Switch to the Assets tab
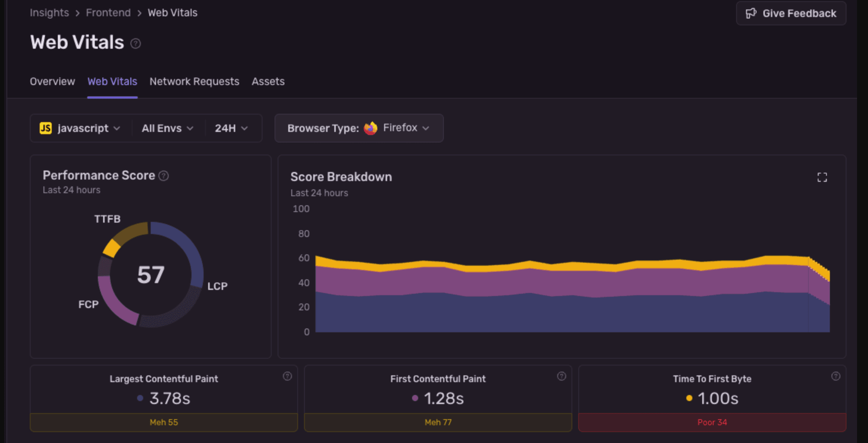868x443 pixels. click(268, 81)
